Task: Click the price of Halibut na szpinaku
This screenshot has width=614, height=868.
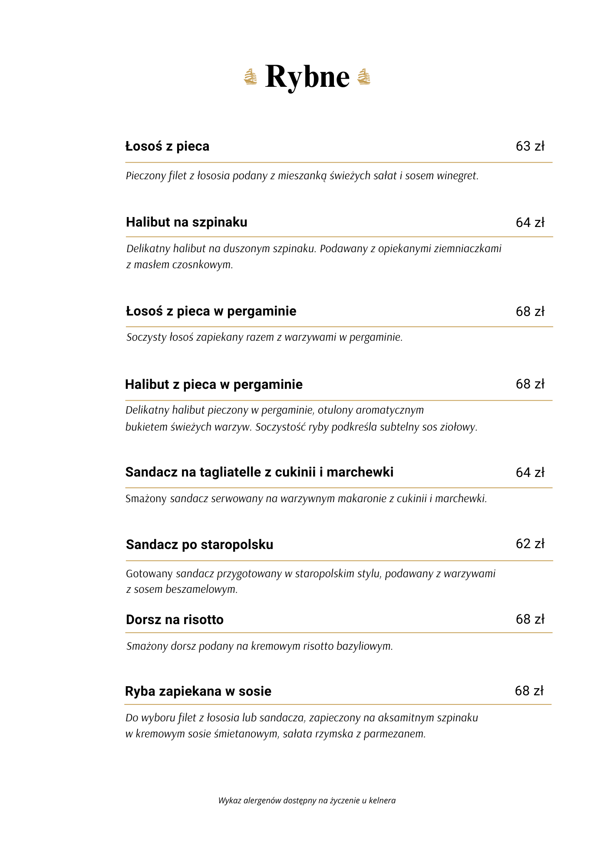Action: (530, 223)
